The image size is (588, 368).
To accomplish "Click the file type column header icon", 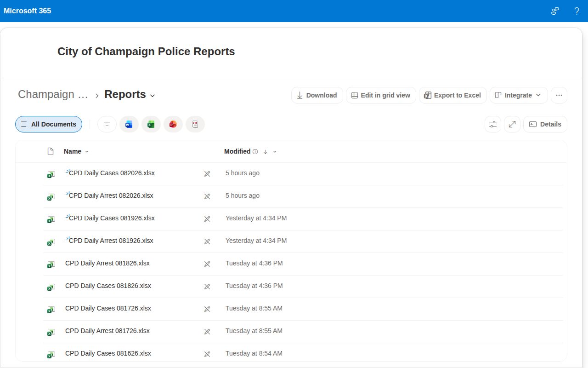I will click(51, 151).
